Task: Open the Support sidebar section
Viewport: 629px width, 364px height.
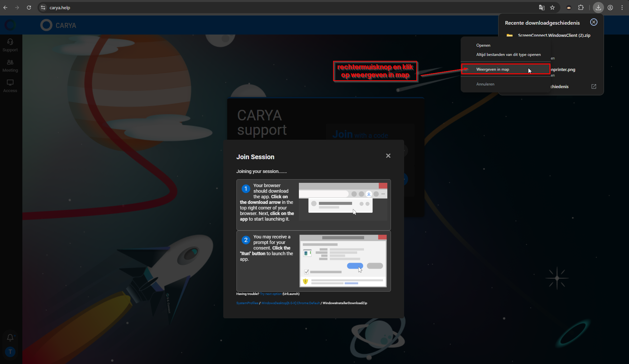Action: click(10, 45)
